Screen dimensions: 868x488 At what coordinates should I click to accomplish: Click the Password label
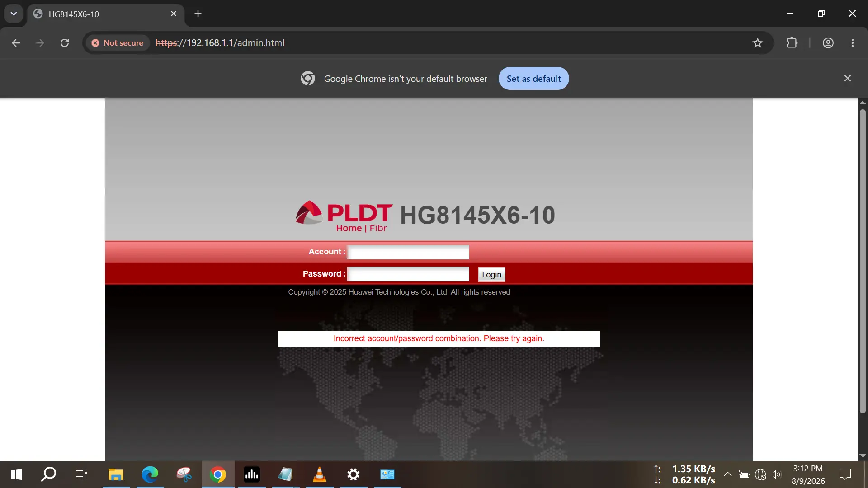click(x=324, y=274)
